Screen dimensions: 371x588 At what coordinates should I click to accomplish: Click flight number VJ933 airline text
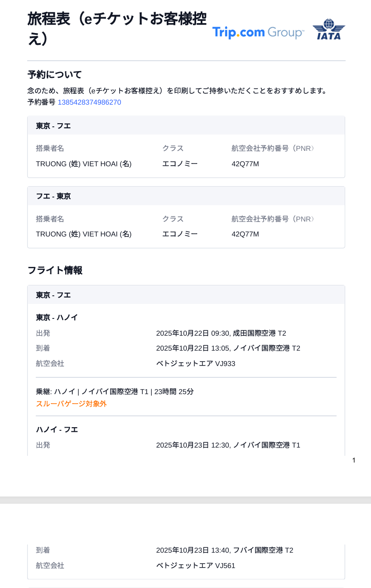196,364
